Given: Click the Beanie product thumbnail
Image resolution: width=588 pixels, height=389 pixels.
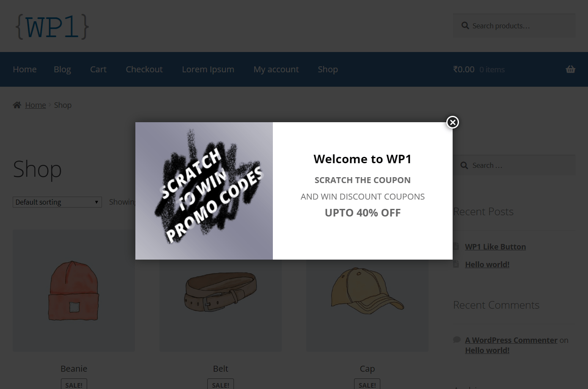Looking at the screenshot, I should [74, 290].
